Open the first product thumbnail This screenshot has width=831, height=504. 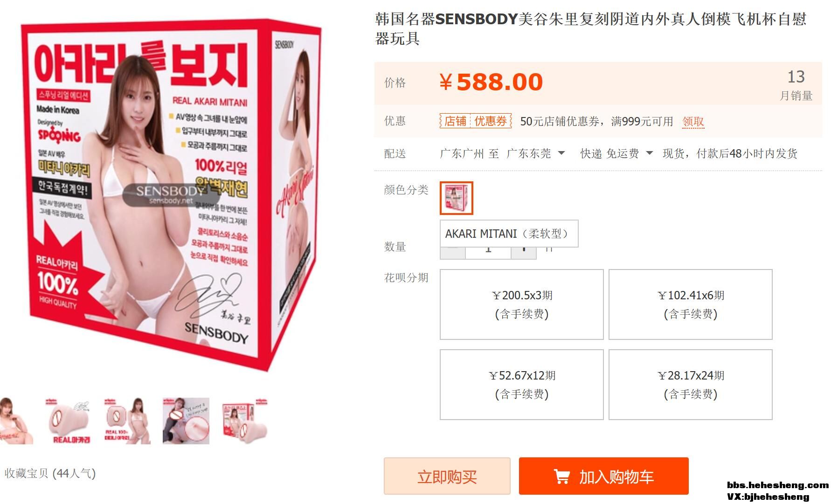(x=17, y=421)
